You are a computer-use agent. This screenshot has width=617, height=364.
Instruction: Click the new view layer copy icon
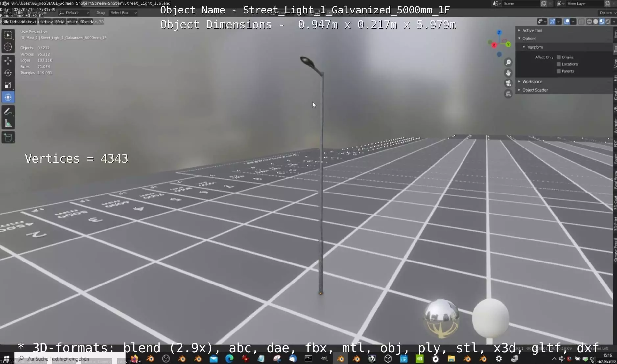tap(607, 3)
